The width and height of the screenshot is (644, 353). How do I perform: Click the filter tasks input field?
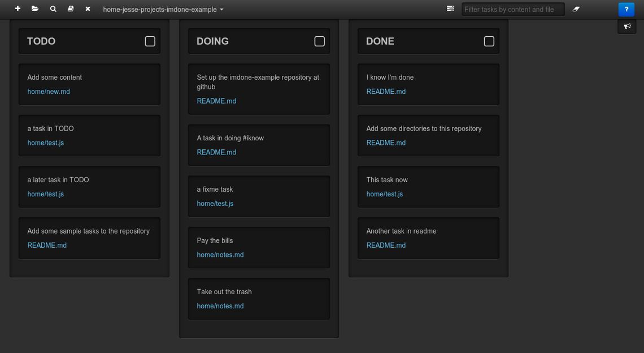pos(512,8)
